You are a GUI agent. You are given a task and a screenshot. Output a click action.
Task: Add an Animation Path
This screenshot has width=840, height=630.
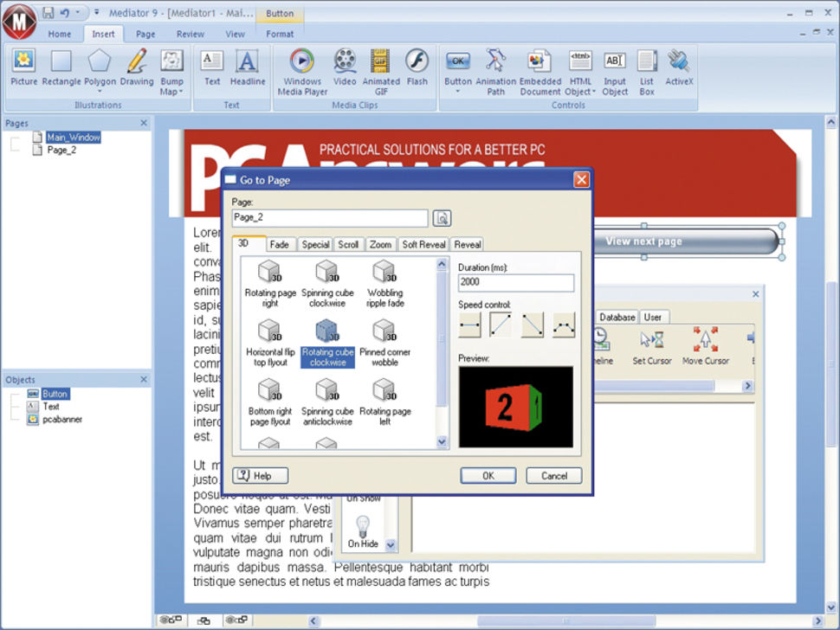click(495, 72)
